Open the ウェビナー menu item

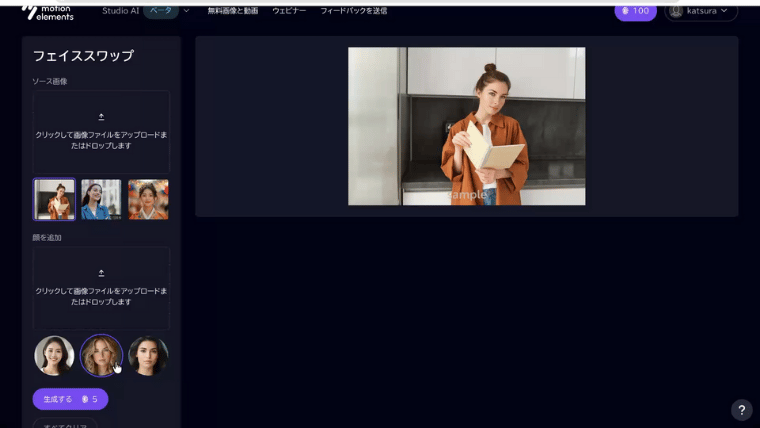289,11
